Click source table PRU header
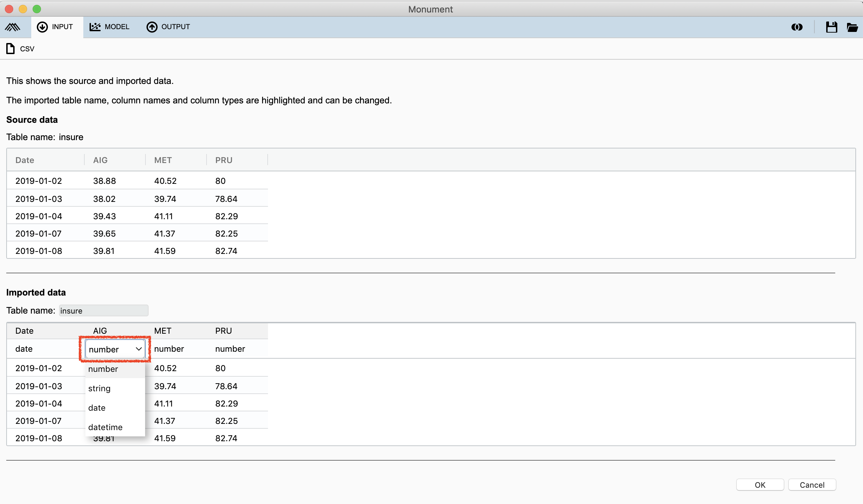863x504 pixels. (224, 160)
